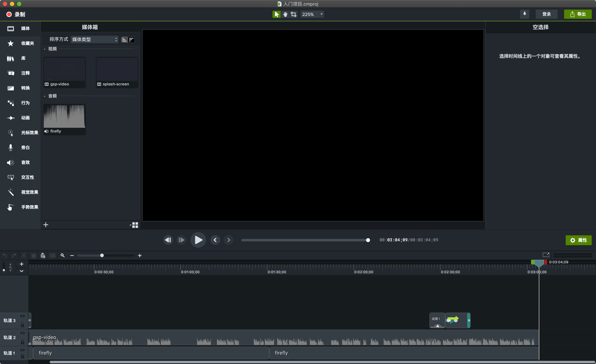Open the sort-by 媒体类型 dropdown
Viewport: 596px width, 364px height.
94,39
